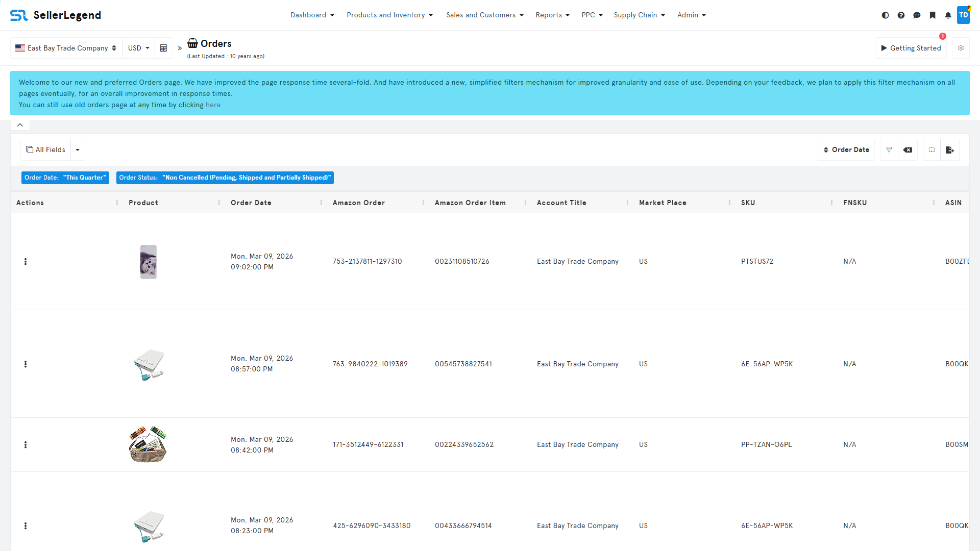This screenshot has height=551, width=980.
Task: Click the 'here' old orders link
Action: 213,105
